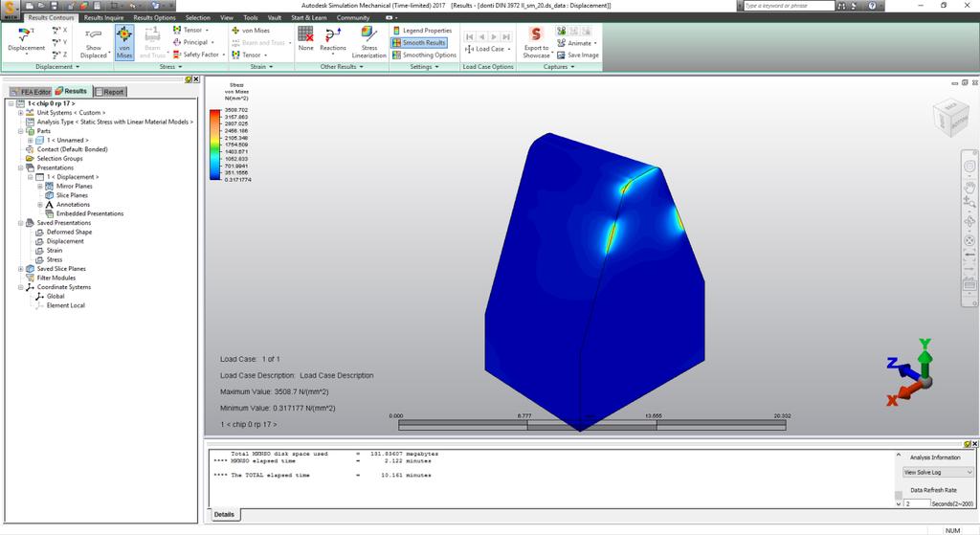Viewport: 980px width, 535px height.
Task: Click the stress color legend bar
Action: (x=215, y=145)
